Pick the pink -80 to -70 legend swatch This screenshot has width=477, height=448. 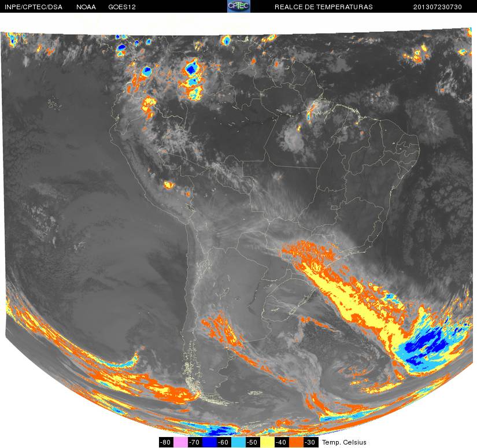click(181, 442)
